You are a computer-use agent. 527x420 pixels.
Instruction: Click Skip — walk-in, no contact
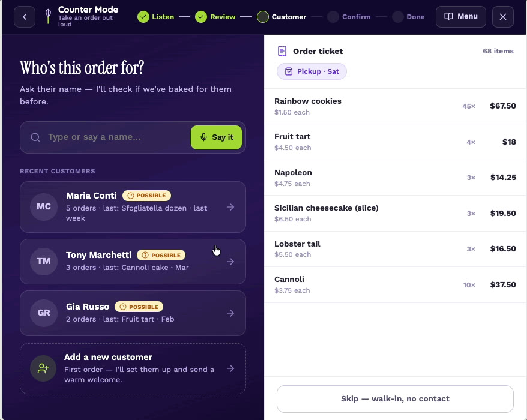pos(395,399)
